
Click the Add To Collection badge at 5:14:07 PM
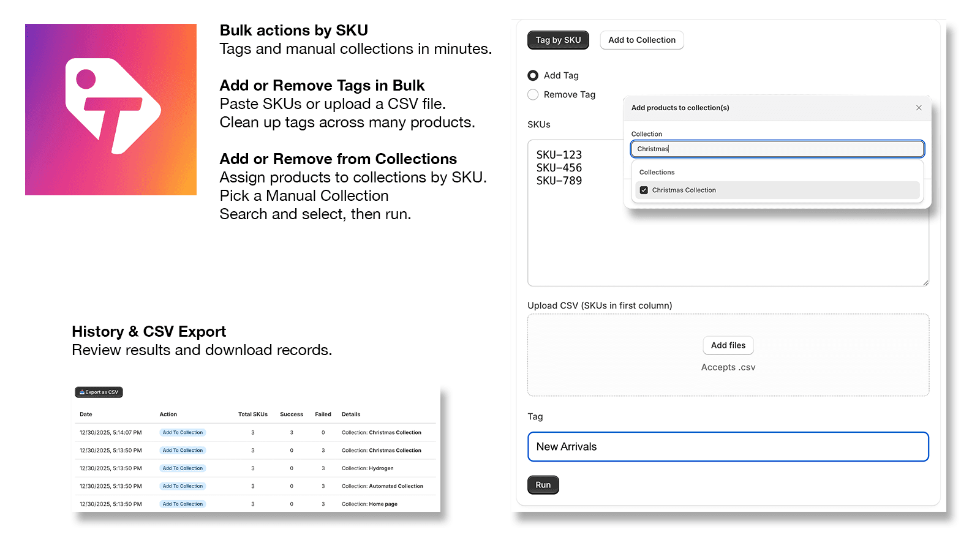pyautogui.click(x=183, y=433)
